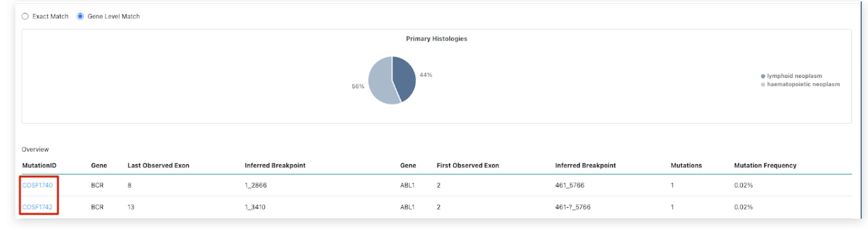Toggle the lymphoid neoplasm legend label
This screenshot has height=231, width=868.
[x=794, y=76]
